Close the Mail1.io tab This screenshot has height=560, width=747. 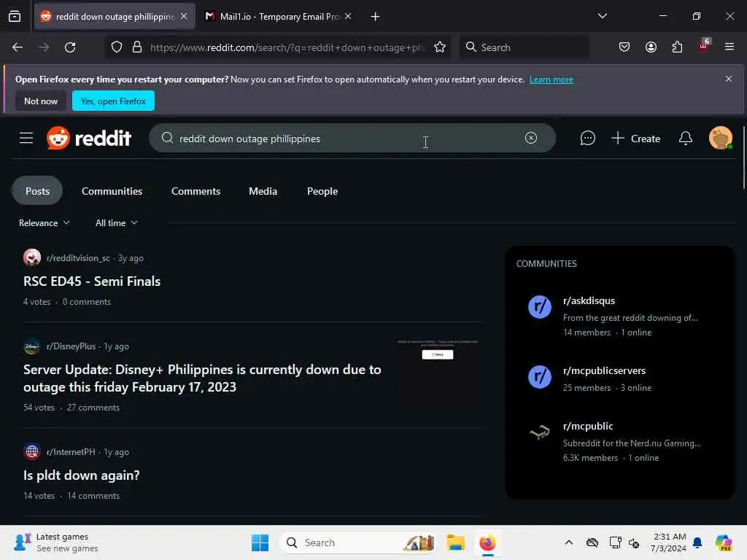[348, 16]
